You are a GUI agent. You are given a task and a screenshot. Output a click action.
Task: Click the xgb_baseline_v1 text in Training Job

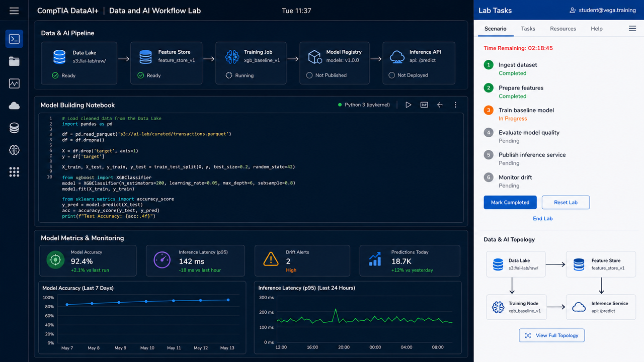[262, 60]
